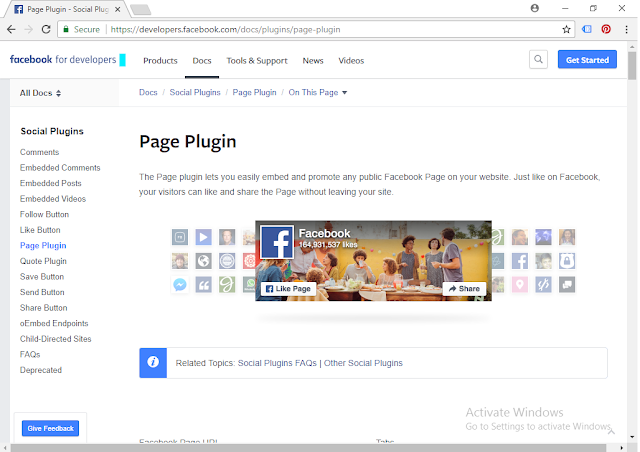Expand the All Docs selector
640x452 pixels.
pyautogui.click(x=40, y=93)
